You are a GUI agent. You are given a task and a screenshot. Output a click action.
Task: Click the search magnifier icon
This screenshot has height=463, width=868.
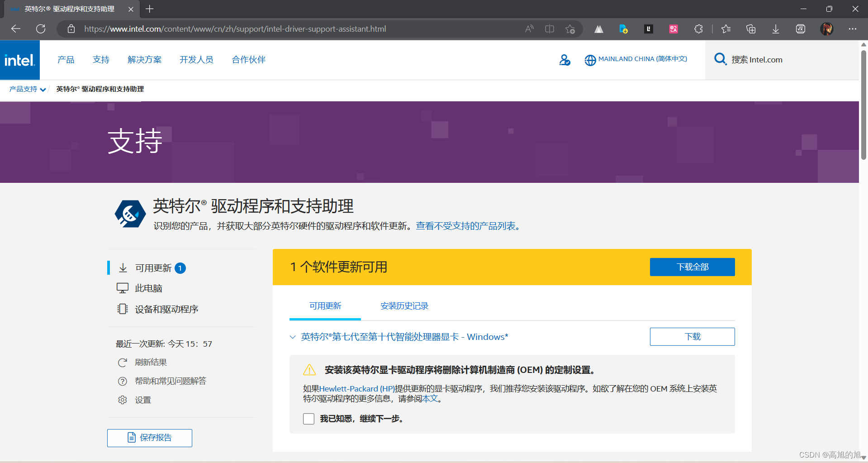click(720, 59)
